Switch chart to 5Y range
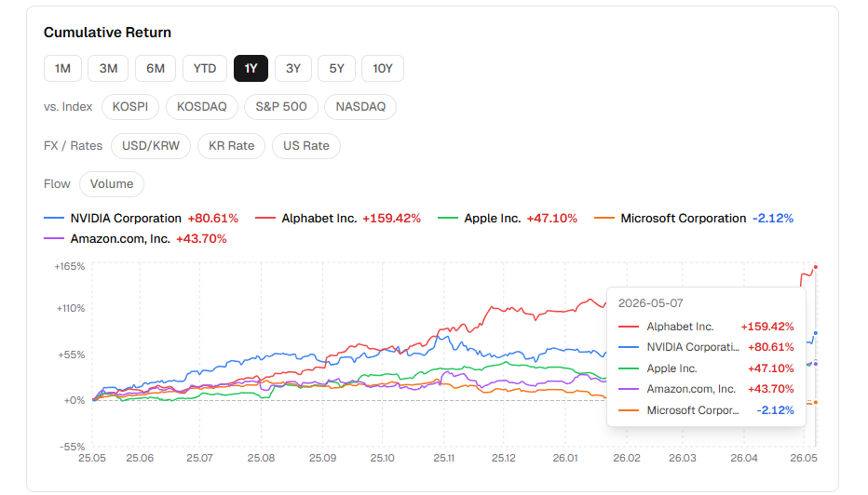Viewport: 868px width, 495px height. click(x=336, y=69)
